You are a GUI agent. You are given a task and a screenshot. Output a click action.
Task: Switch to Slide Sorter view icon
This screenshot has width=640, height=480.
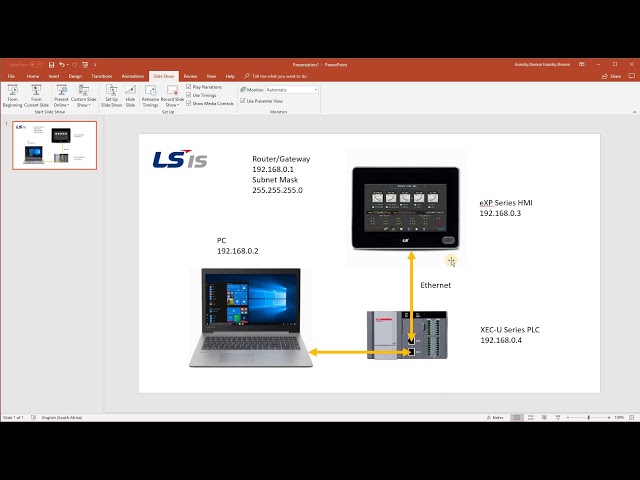[531, 418]
